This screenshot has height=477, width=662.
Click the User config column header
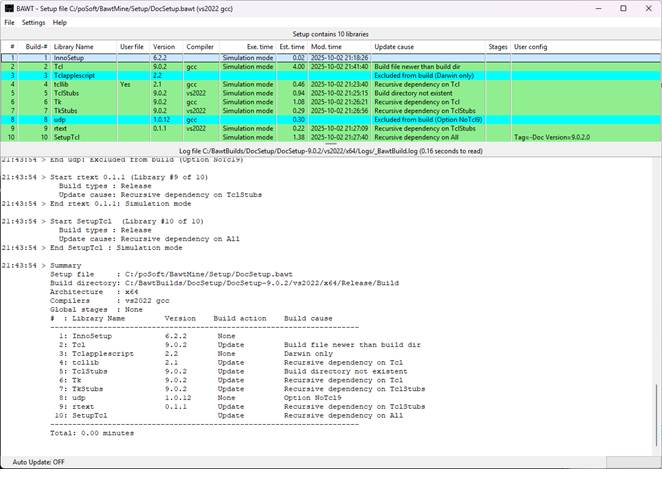point(530,47)
